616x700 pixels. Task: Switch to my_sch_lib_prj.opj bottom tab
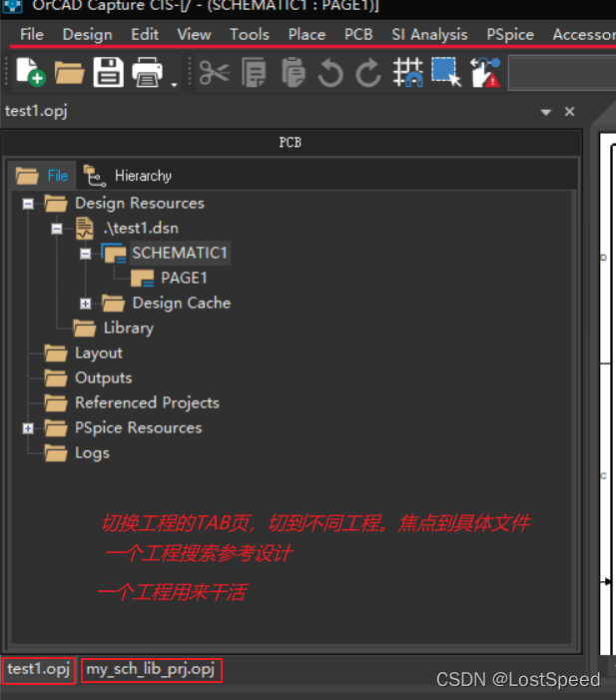151,670
